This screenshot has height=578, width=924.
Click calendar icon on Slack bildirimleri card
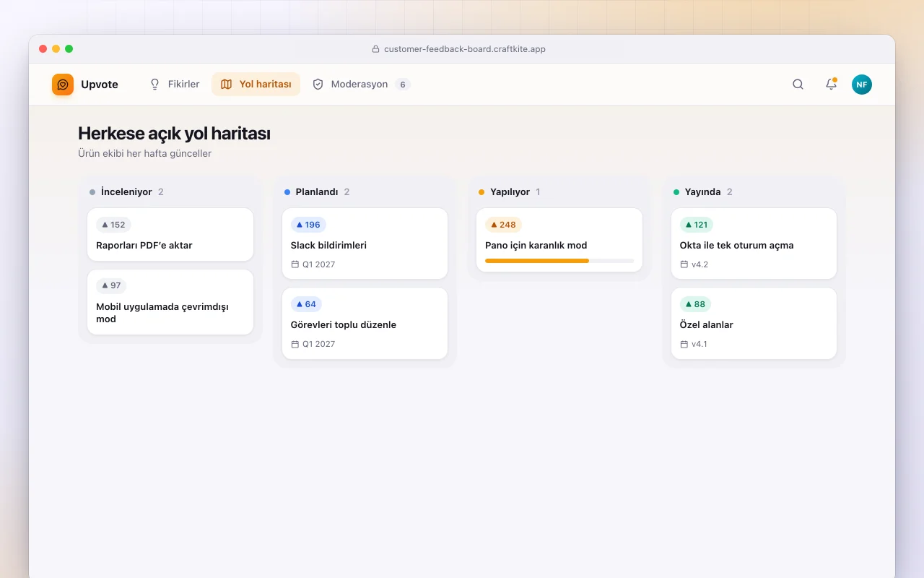(x=295, y=264)
